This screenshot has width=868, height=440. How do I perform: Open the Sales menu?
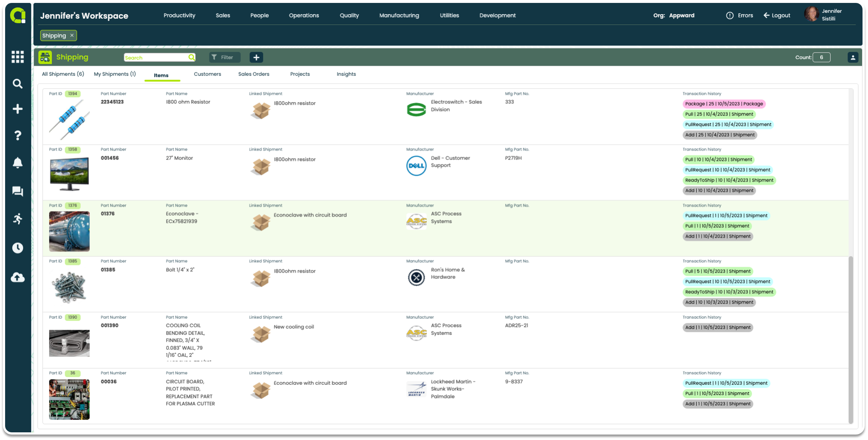(223, 15)
